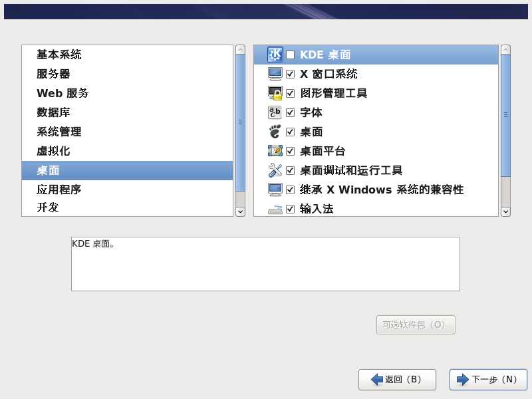The image size is (532, 399).
Task: Uncheck the 字体 checkbox
Action: [x=291, y=112]
